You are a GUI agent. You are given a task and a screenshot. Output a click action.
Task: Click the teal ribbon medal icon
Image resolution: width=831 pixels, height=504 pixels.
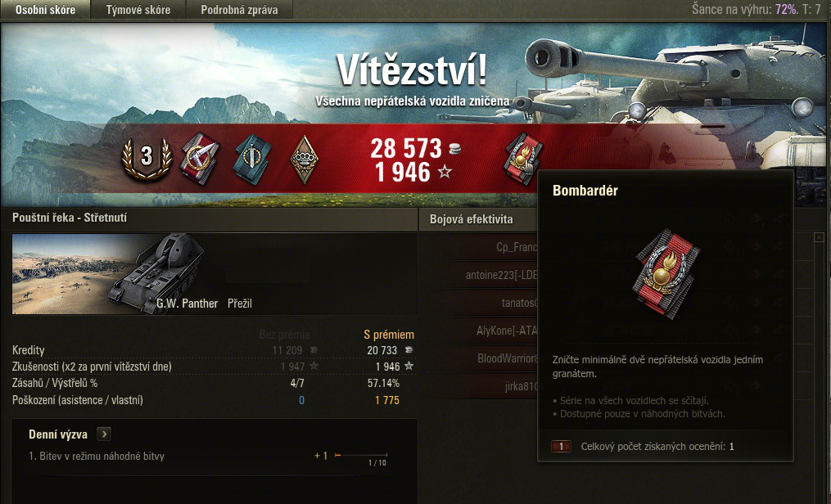tap(252, 159)
